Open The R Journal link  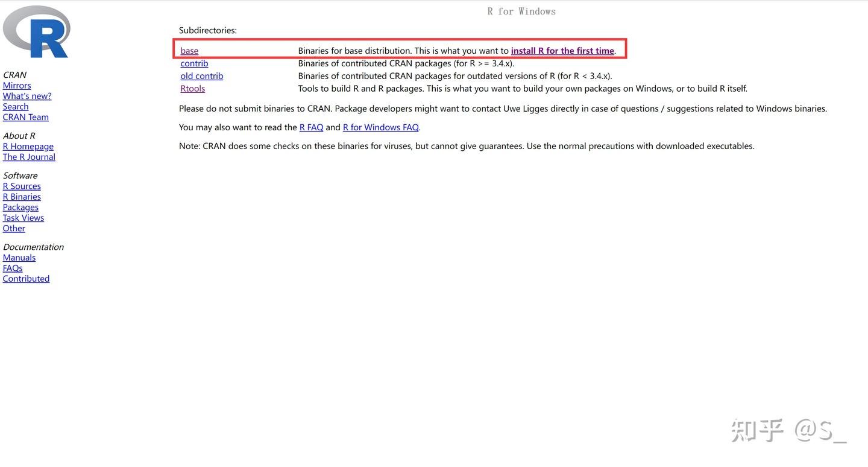(x=29, y=157)
